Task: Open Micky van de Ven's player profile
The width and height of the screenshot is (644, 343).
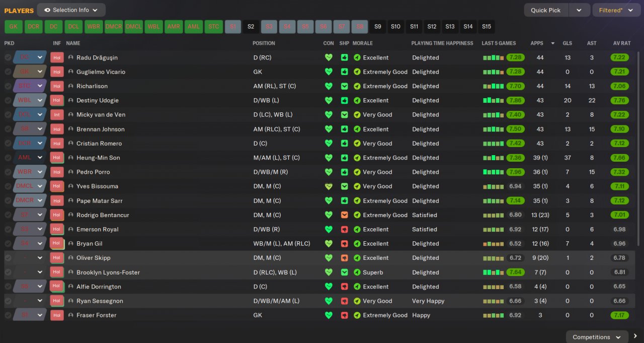Action: (x=101, y=115)
